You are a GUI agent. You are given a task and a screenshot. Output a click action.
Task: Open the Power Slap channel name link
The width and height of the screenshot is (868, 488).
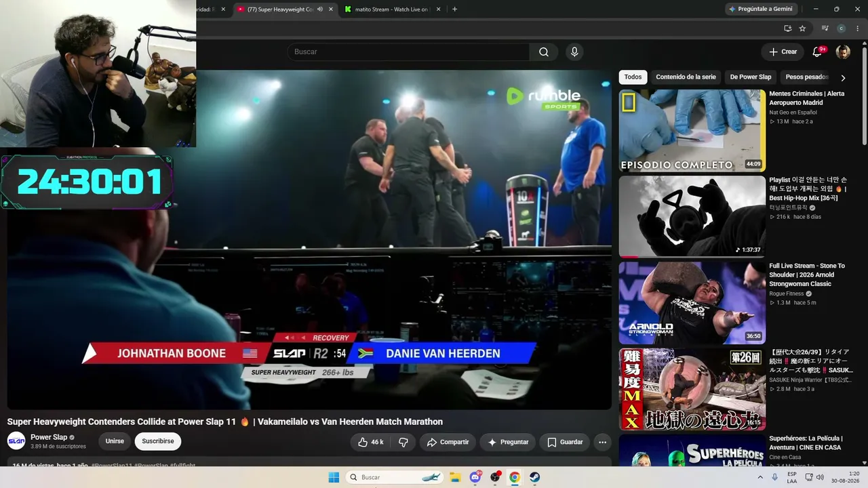coord(49,437)
